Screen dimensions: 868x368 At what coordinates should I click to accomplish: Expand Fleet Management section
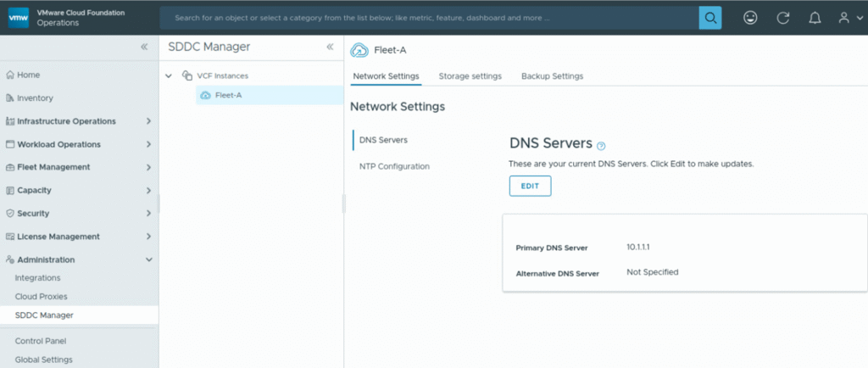pos(149,167)
